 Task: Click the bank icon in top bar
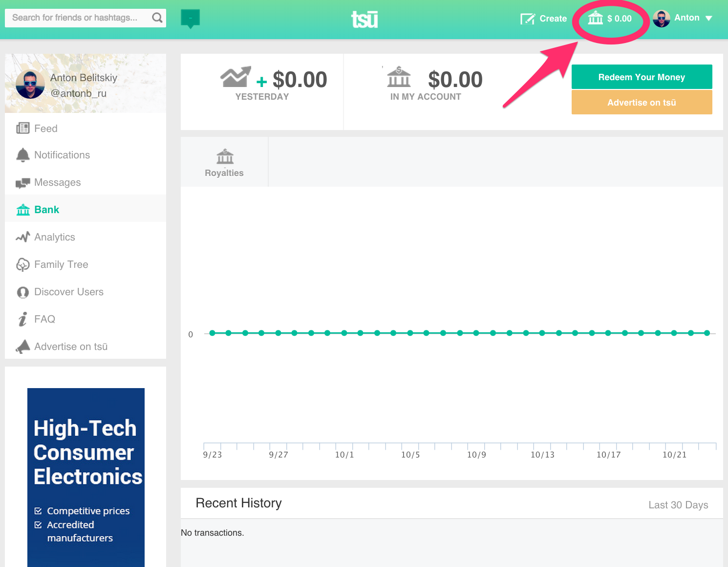point(595,18)
